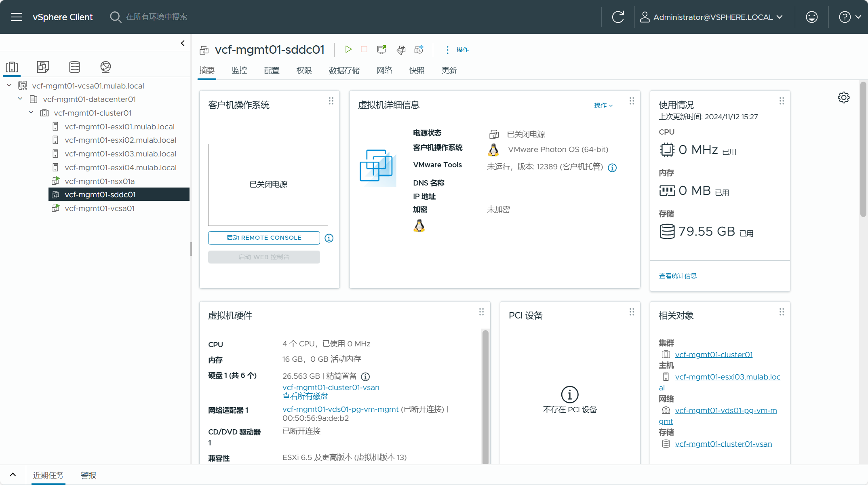Open the 网络 tab
The height and width of the screenshot is (485, 868).
pyautogui.click(x=384, y=70)
